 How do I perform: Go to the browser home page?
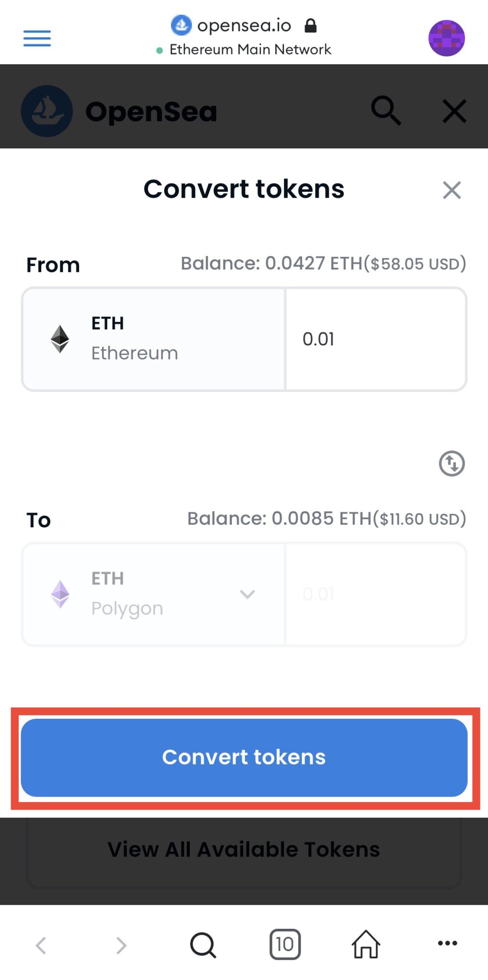366,945
